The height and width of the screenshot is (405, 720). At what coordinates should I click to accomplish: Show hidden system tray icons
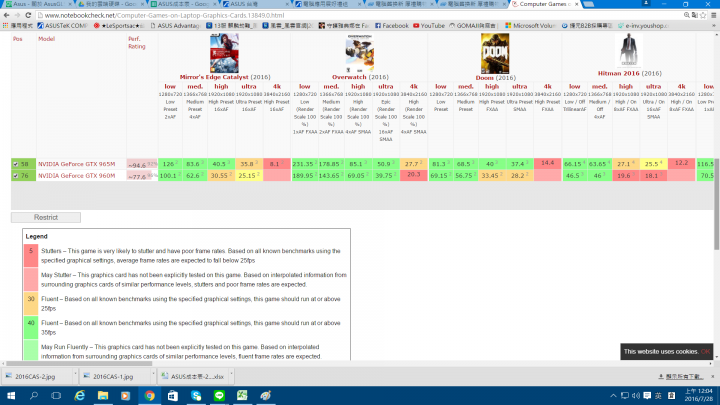(613, 395)
